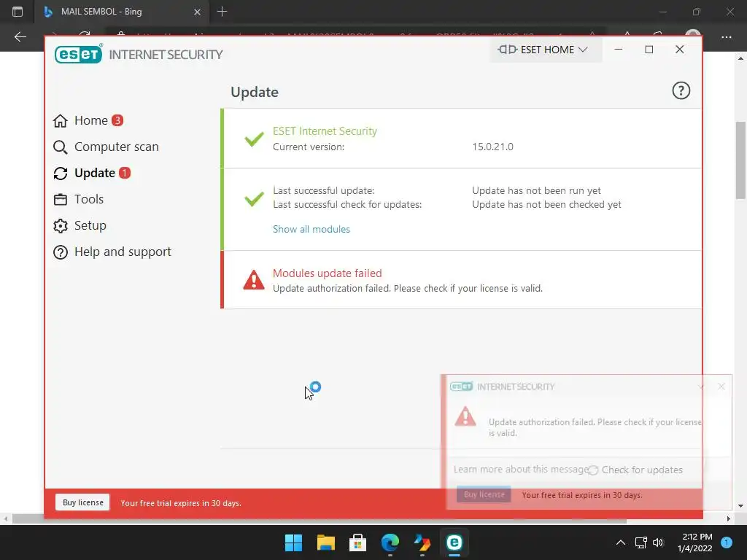
Task: Open browser settings and more menu
Action: tap(726, 36)
